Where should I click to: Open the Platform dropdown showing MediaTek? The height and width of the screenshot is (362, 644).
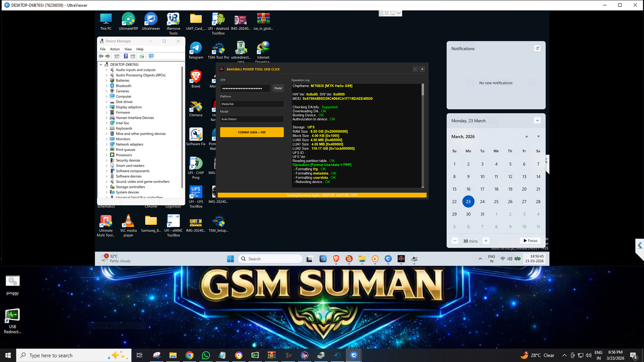click(x=252, y=104)
